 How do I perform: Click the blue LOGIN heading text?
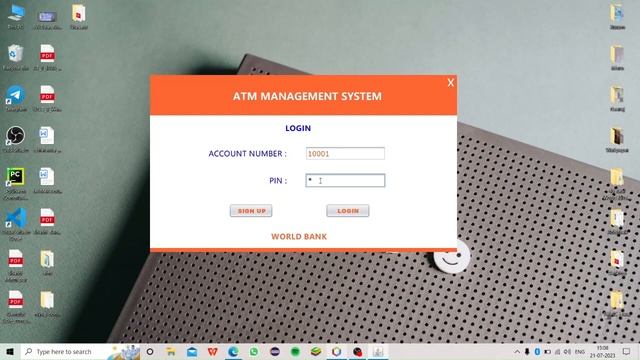298,128
